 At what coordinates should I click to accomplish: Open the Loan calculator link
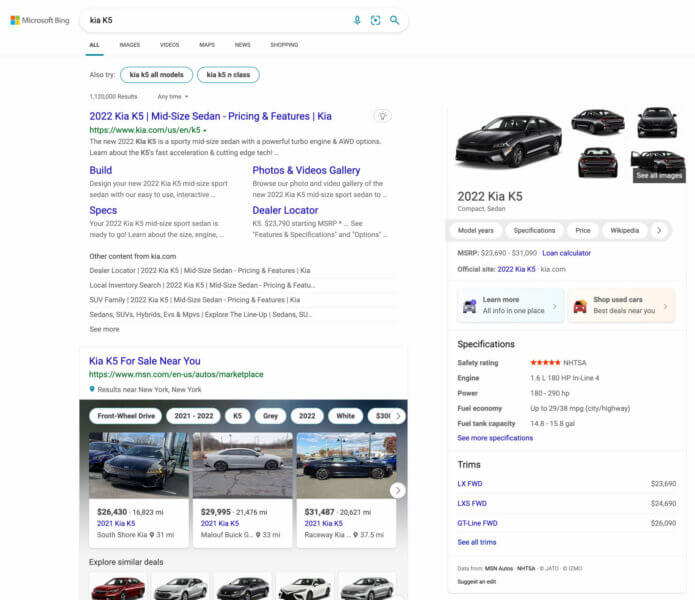[566, 253]
